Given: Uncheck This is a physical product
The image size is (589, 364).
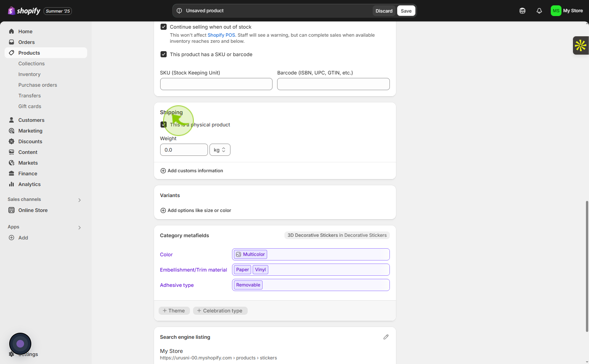Looking at the screenshot, I should [x=164, y=125].
